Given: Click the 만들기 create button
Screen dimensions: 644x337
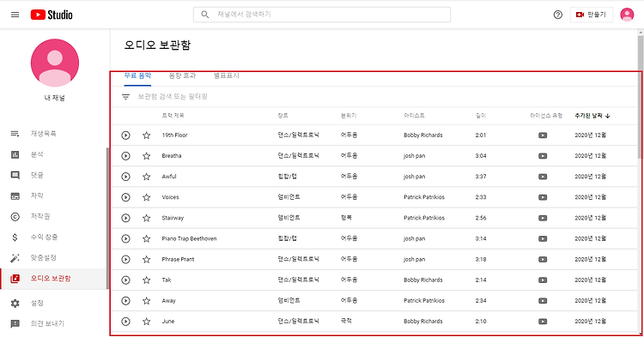Looking at the screenshot, I should click(x=591, y=15).
